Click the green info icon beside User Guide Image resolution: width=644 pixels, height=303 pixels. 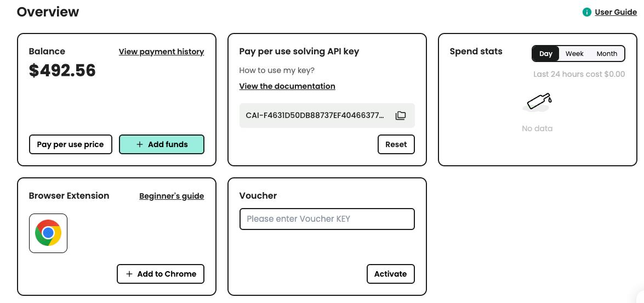tap(587, 12)
